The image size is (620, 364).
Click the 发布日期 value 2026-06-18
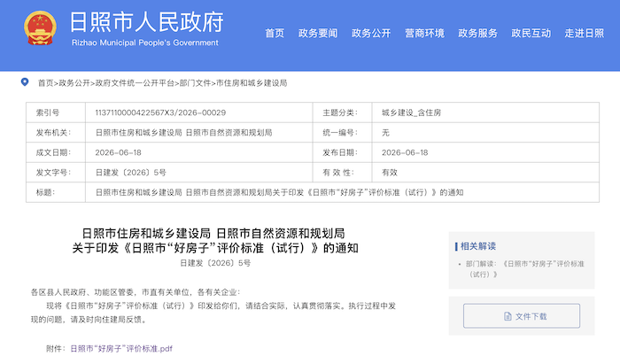pos(405,152)
